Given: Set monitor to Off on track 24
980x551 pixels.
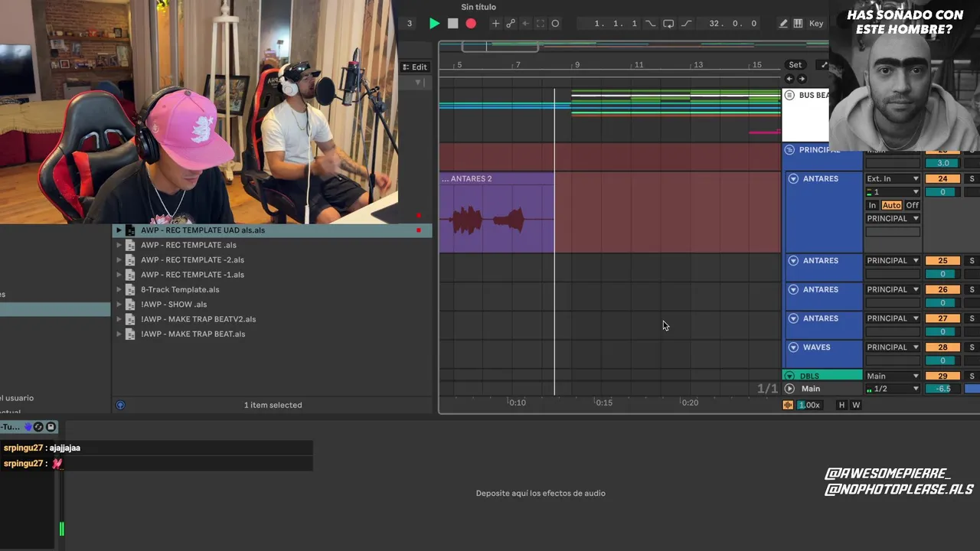Looking at the screenshot, I should (912, 205).
